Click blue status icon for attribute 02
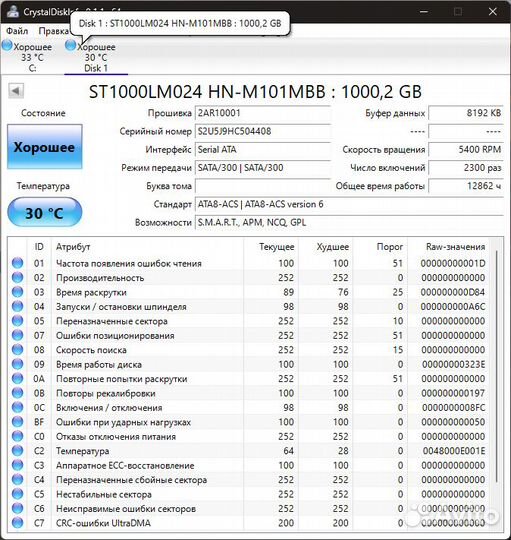The width and height of the screenshot is (511, 540). click(x=17, y=278)
